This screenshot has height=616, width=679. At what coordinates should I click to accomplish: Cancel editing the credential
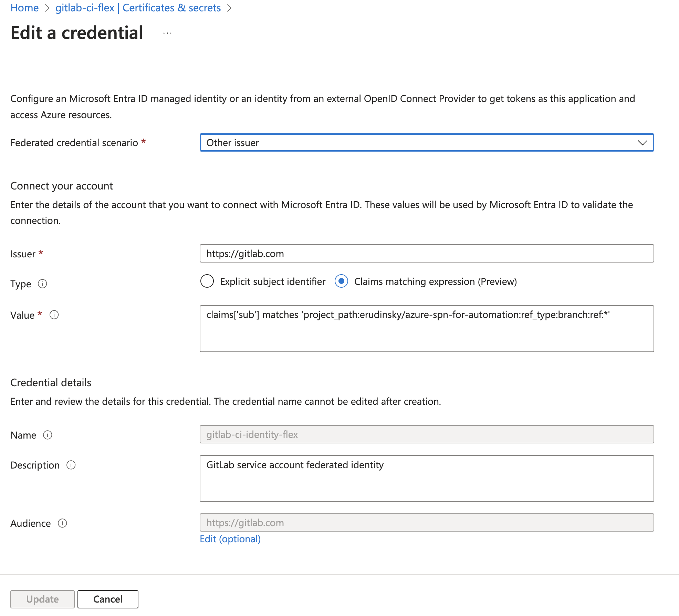click(108, 599)
